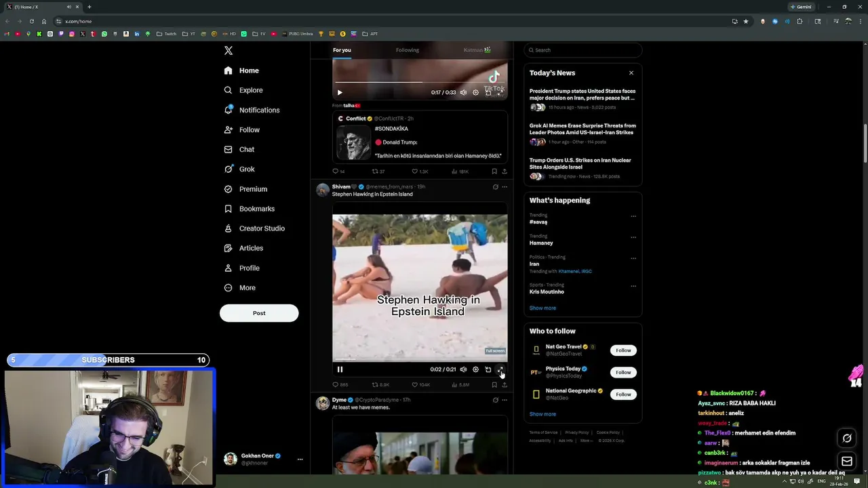Open settings gear on the 0:17 video
The image size is (868, 488).
[475, 92]
